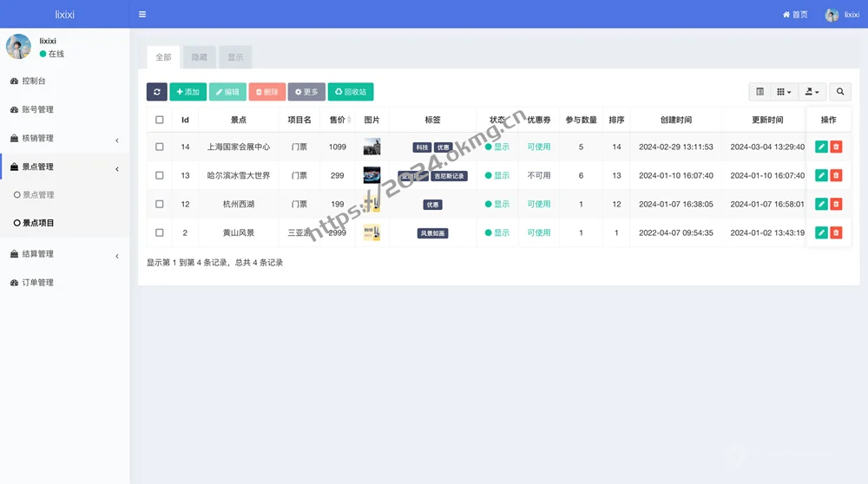This screenshot has height=484, width=868.
Task: Click the 账号管理 sidebar icon
Action: click(15, 109)
